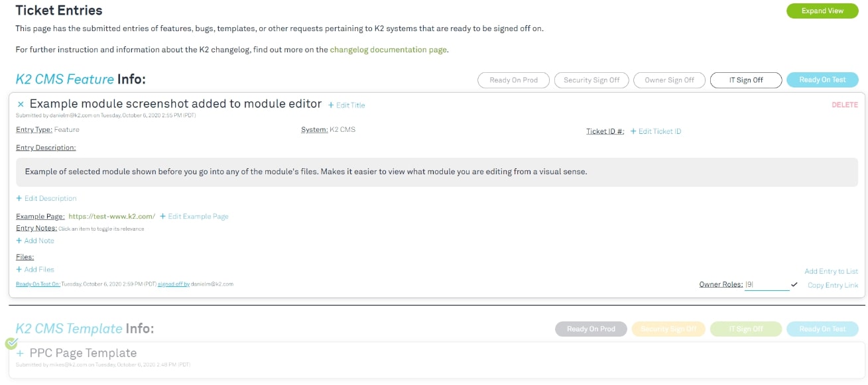This screenshot has height=385, width=868.
Task: Click Copy Entry Link
Action: [x=832, y=285]
